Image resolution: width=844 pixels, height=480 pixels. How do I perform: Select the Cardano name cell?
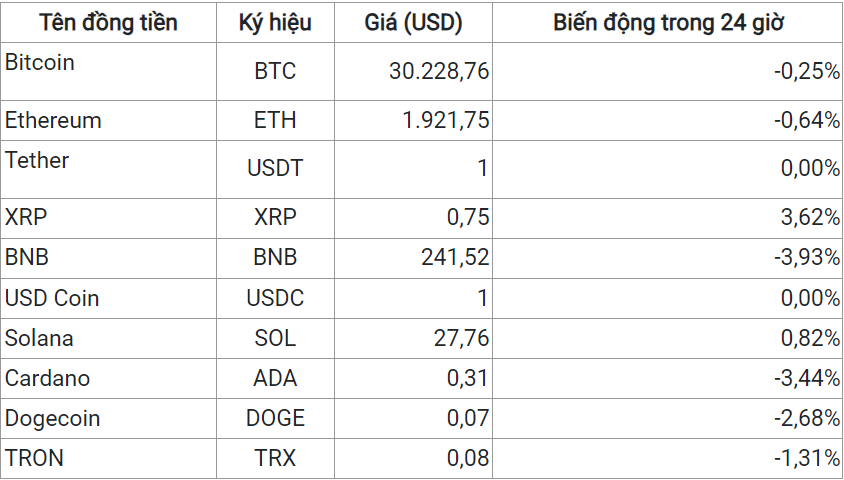47,378
